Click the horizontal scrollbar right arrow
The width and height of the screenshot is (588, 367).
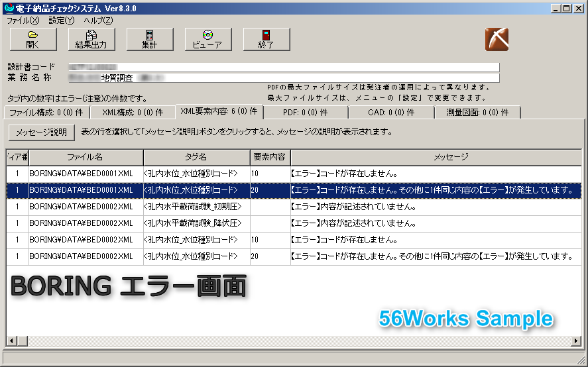(576, 341)
